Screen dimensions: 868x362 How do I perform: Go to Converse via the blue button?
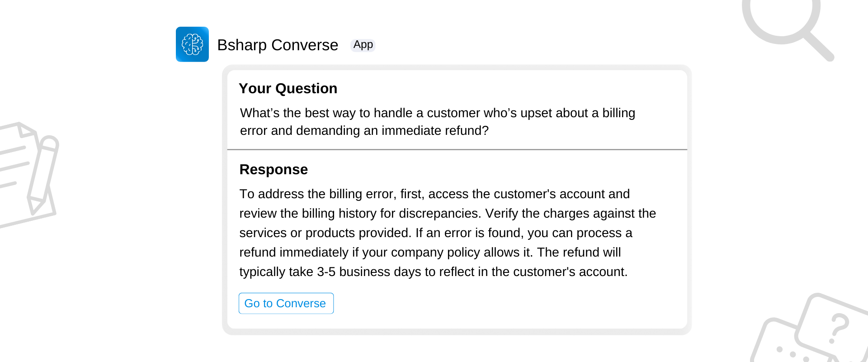click(x=286, y=303)
